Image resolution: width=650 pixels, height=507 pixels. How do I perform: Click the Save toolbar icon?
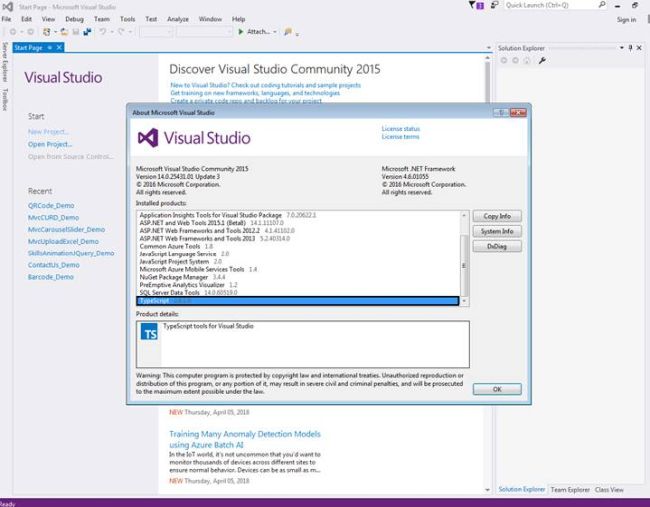pos(75,32)
